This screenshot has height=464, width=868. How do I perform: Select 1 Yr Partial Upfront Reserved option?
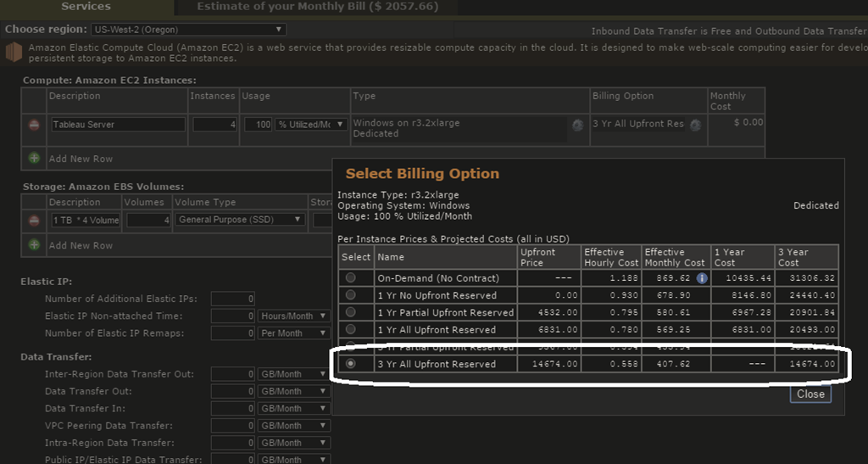coord(350,311)
